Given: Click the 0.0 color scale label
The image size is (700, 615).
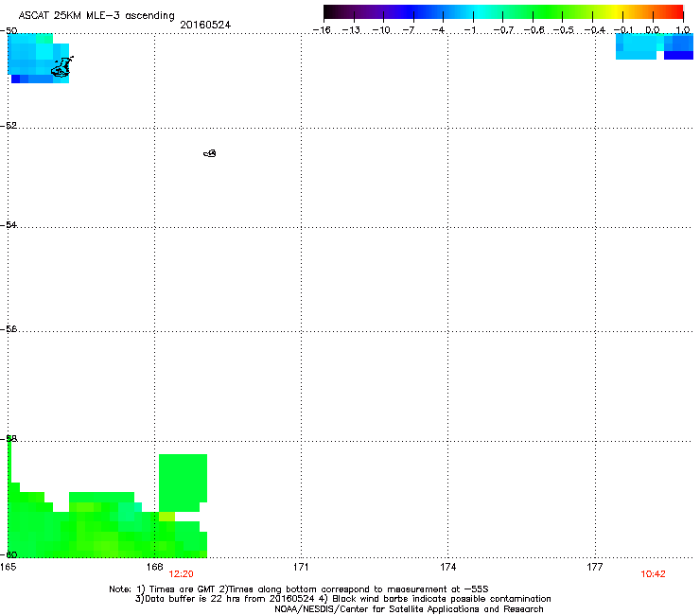Looking at the screenshot, I should (653, 30).
